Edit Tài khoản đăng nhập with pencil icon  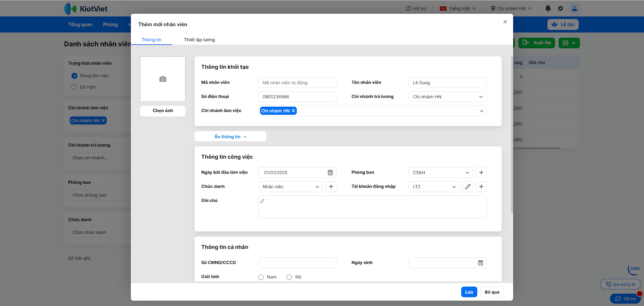click(468, 187)
